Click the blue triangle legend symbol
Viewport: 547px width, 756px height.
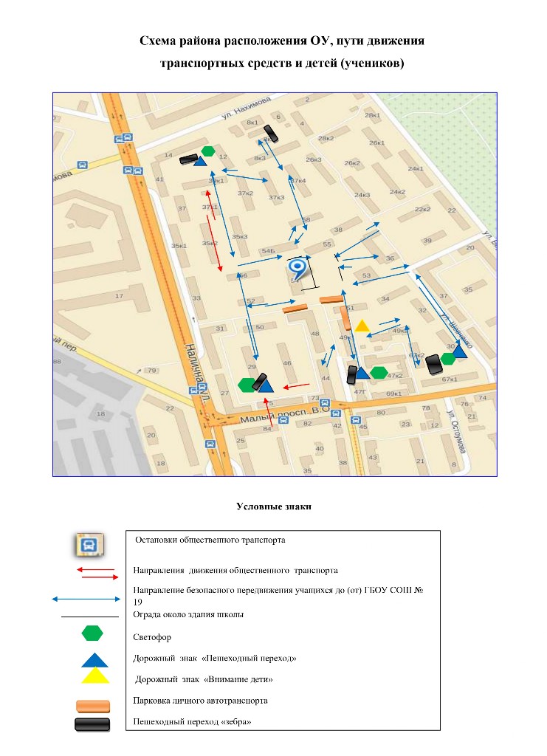pyautogui.click(x=95, y=660)
